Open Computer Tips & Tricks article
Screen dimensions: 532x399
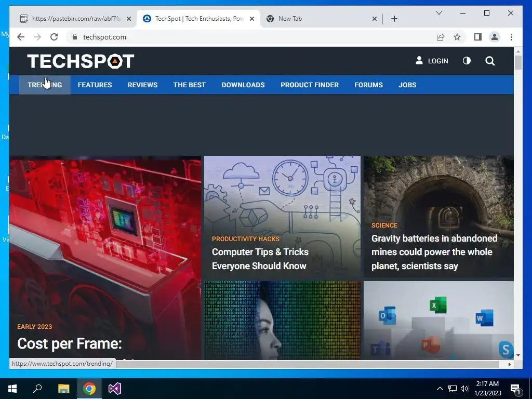(260, 259)
